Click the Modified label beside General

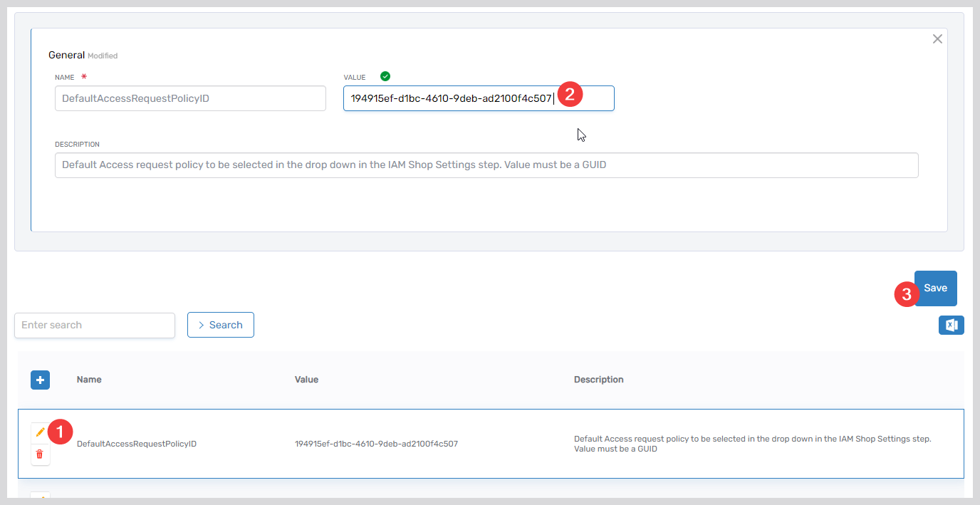[103, 56]
